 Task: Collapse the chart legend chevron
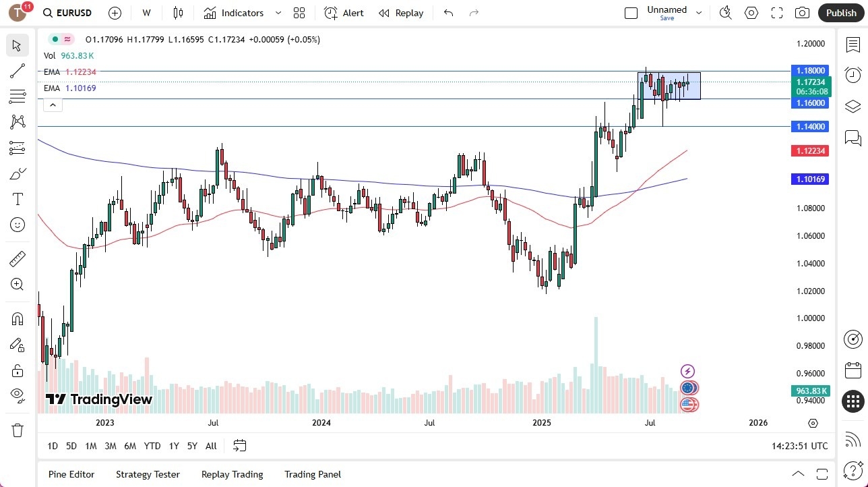point(53,105)
